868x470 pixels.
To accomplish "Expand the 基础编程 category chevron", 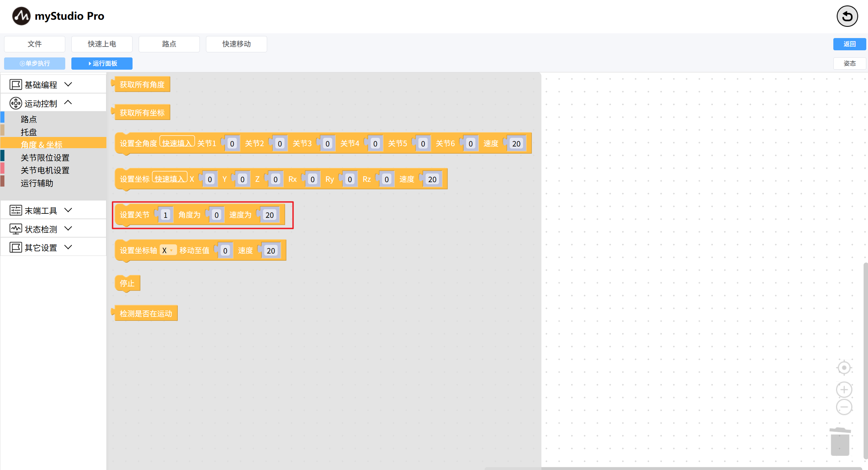I will pyautogui.click(x=68, y=84).
